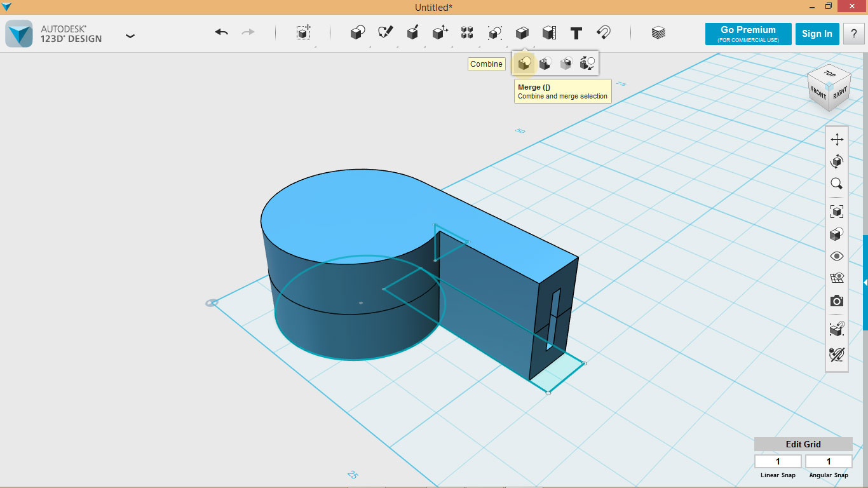This screenshot has height=488, width=868.
Task: Toggle grid visibility in navigation bar
Action: click(837, 278)
